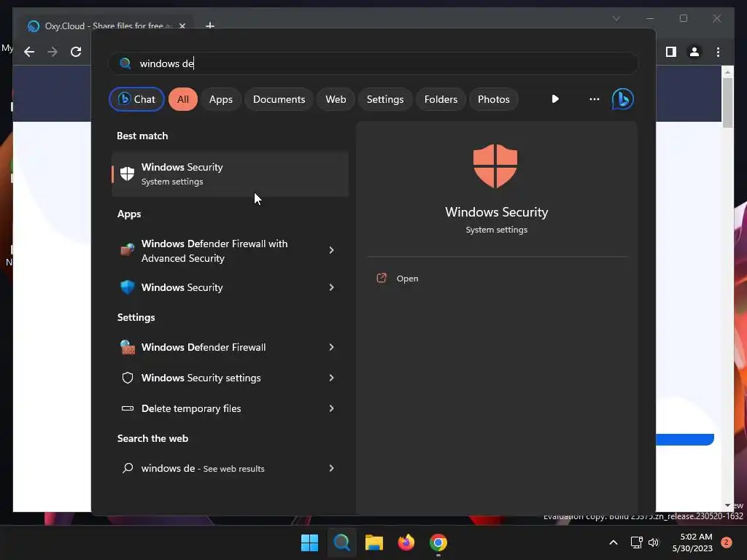747x560 pixels.
Task: Click the blue progress bar on page
Action: click(685, 440)
